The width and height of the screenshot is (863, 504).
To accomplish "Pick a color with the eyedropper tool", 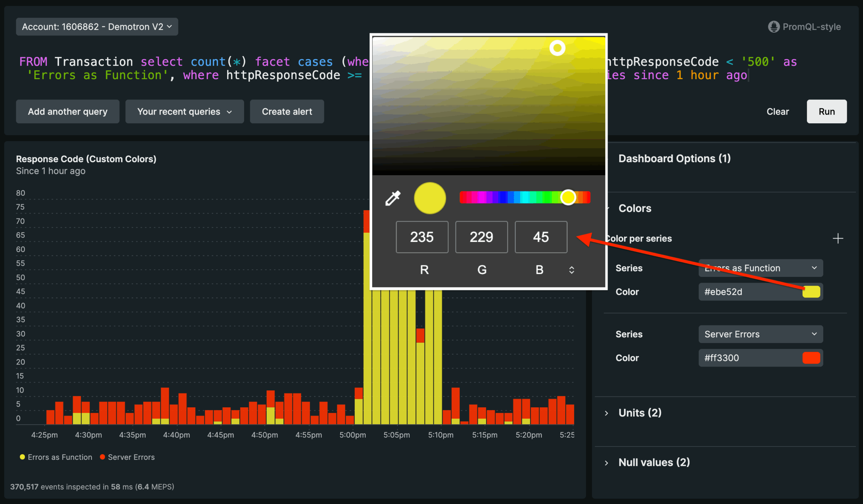I will 393,198.
